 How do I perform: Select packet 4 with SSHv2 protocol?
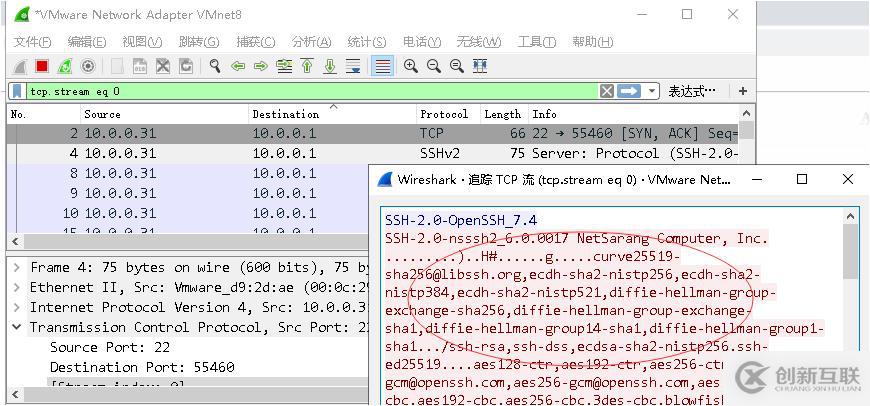coord(373,153)
